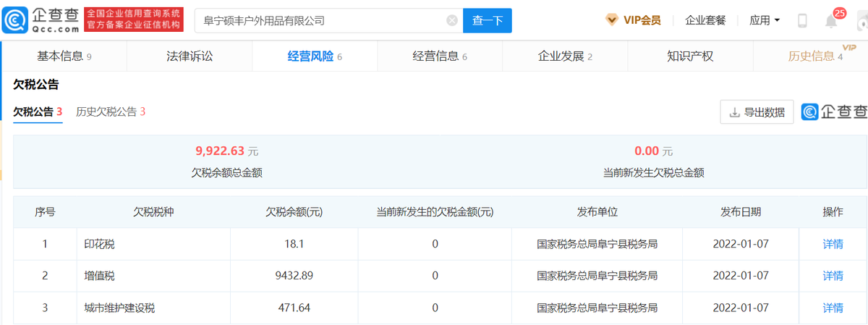868x325 pixels.
Task: Click the 18.1 balance value
Action: point(294,244)
